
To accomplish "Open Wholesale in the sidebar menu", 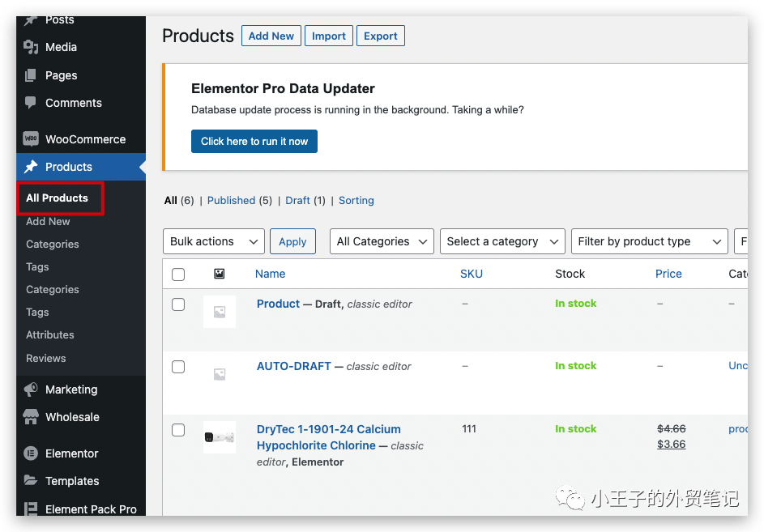I will pyautogui.click(x=81, y=417).
